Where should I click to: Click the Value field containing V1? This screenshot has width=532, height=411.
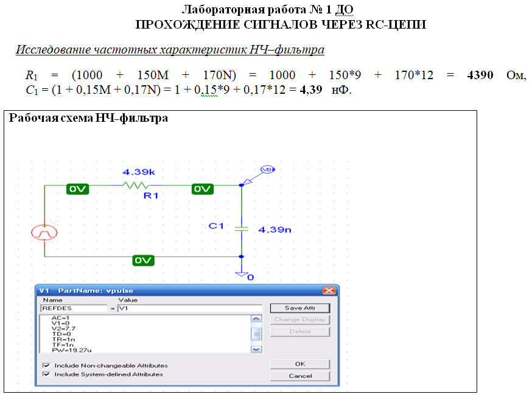(190, 308)
